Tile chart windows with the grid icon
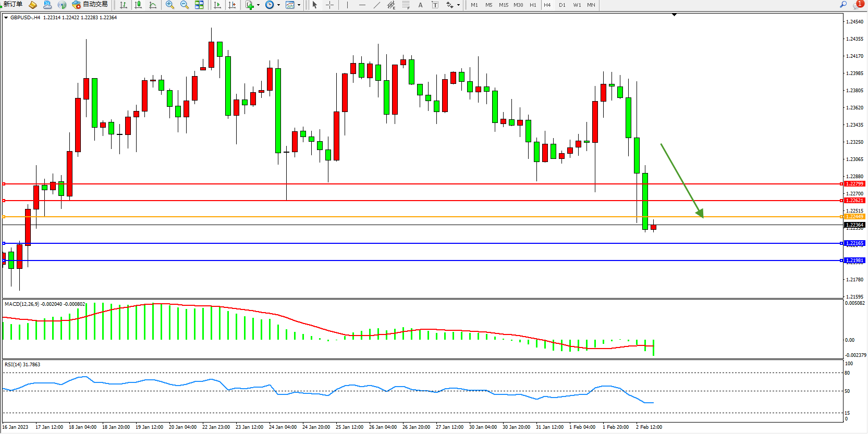 pyautogui.click(x=199, y=5)
